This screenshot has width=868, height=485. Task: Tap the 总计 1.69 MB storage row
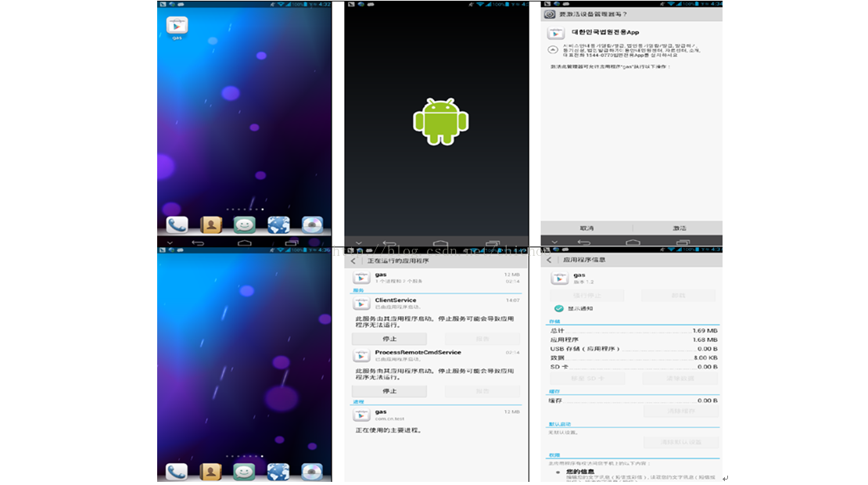[633, 331]
